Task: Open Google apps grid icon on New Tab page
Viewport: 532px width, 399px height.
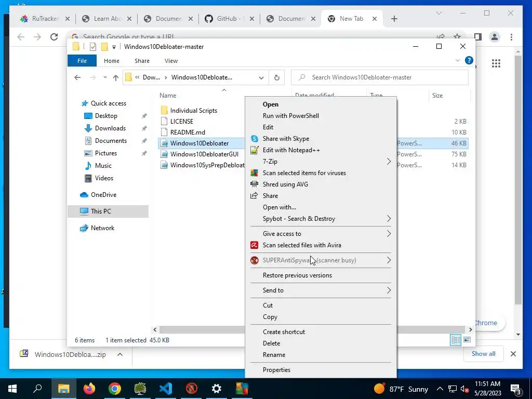Action: pos(496,63)
